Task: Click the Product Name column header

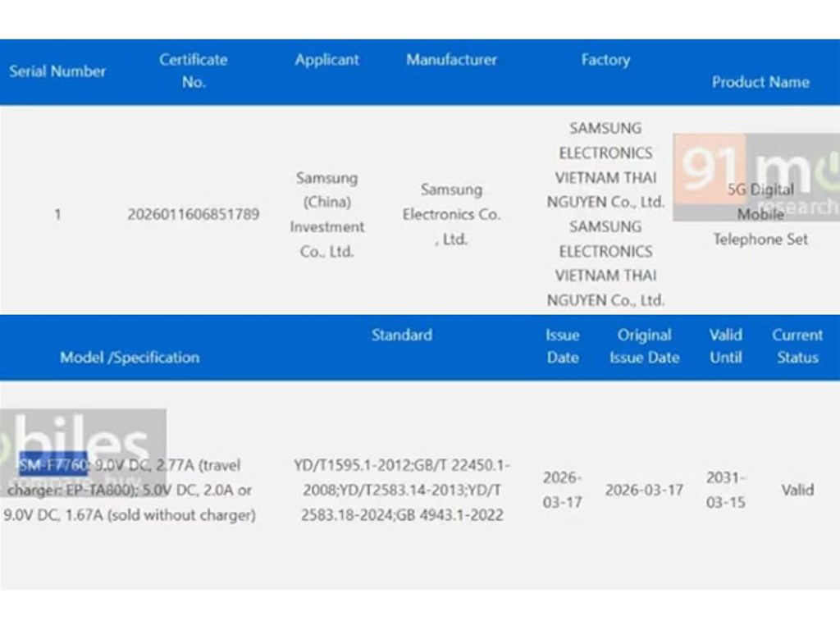Action: [760, 82]
